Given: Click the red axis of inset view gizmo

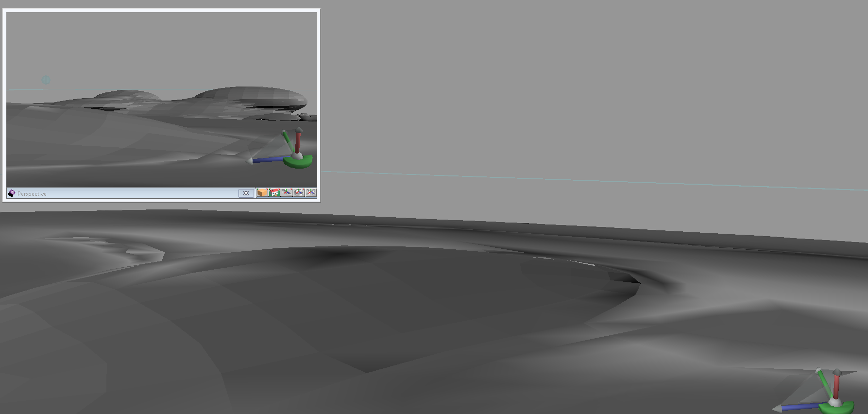Looking at the screenshot, I should point(298,140).
